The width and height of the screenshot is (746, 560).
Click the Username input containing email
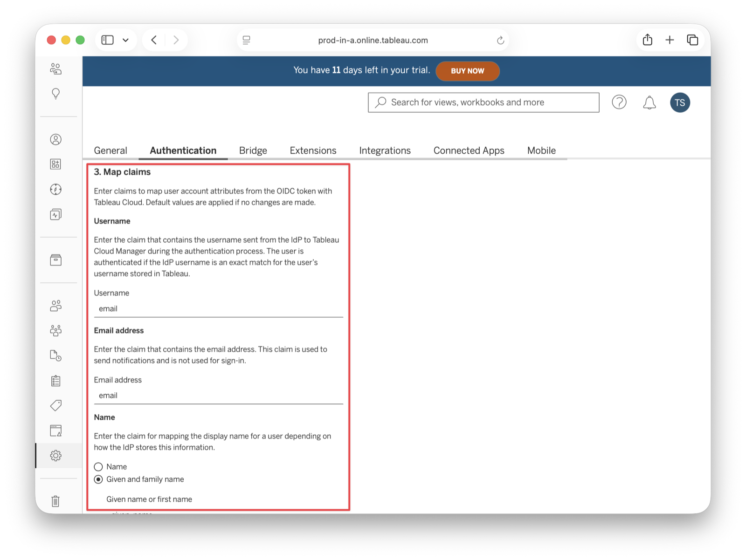tap(218, 308)
